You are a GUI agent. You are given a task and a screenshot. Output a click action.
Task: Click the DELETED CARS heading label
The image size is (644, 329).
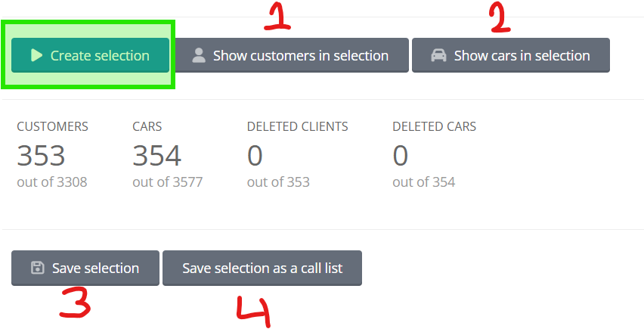(434, 126)
